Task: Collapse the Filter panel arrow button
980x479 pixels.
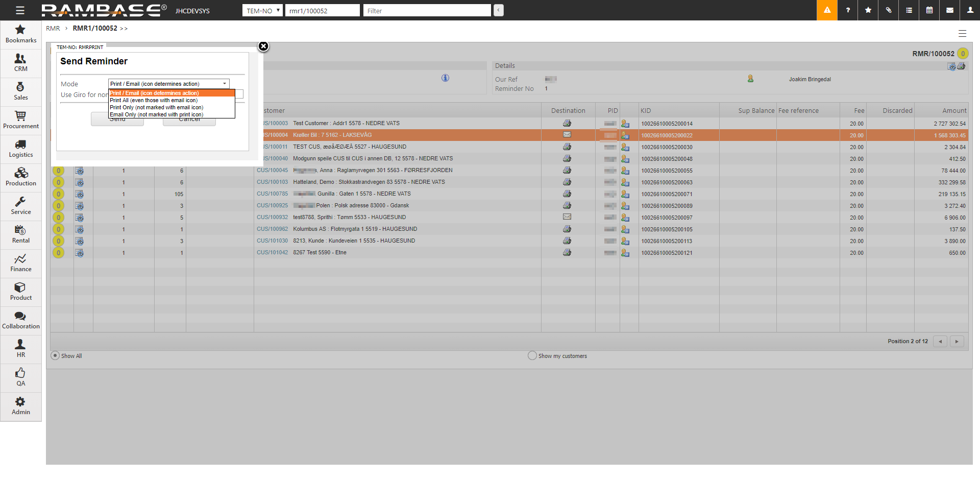Action: pyautogui.click(x=499, y=10)
